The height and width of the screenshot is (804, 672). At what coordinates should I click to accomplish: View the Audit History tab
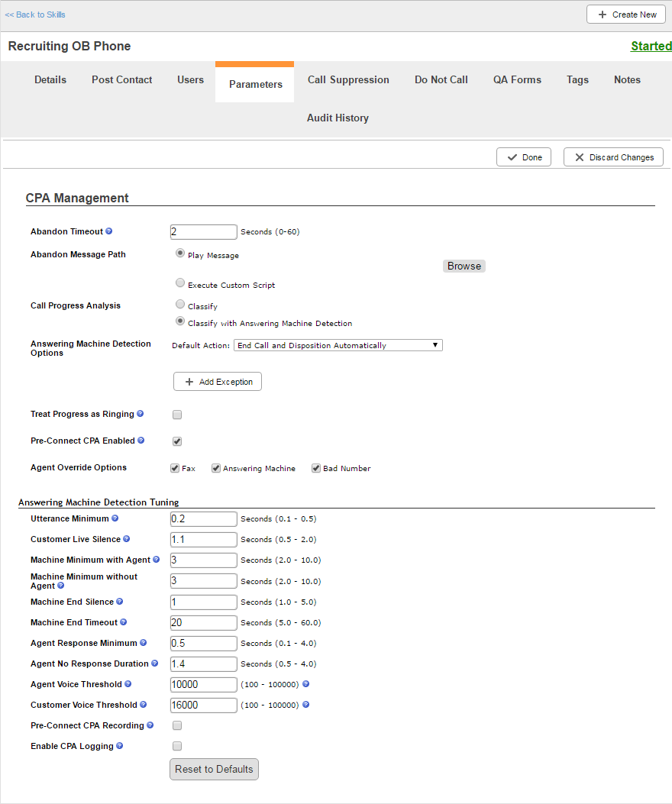338,118
